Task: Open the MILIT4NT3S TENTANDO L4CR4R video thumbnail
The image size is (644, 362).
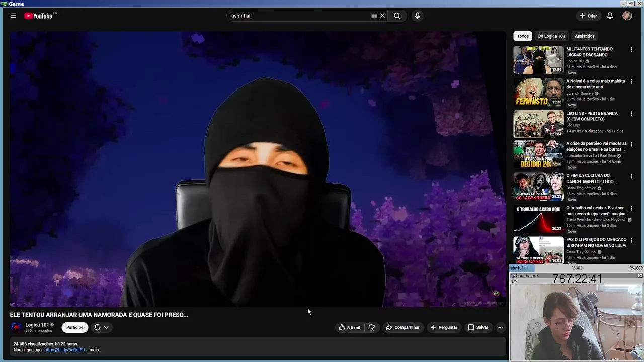Action: coord(538,60)
